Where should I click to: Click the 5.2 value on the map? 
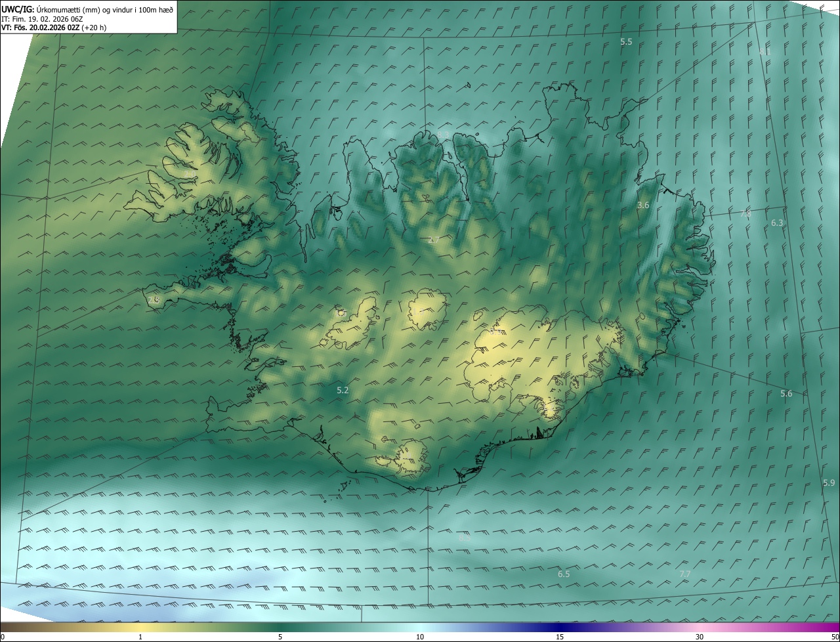coord(343,390)
